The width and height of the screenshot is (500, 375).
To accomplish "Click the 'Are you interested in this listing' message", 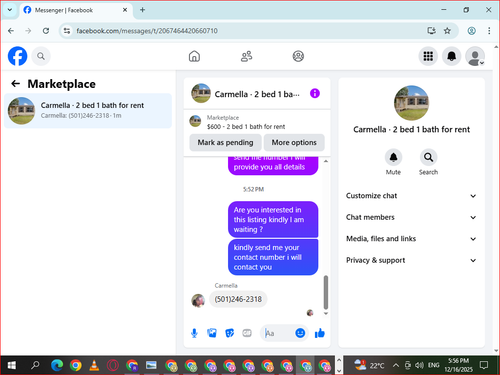I will click(273, 219).
